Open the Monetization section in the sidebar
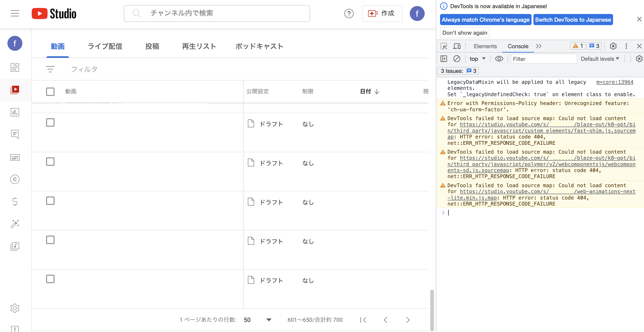This screenshot has height=332, width=644. click(15, 201)
